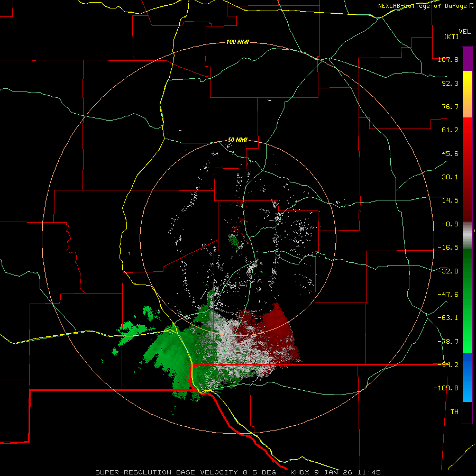The width and height of the screenshot is (476, 476).
Task: Pick the purple segment atop the color bar
Action: coord(467,59)
